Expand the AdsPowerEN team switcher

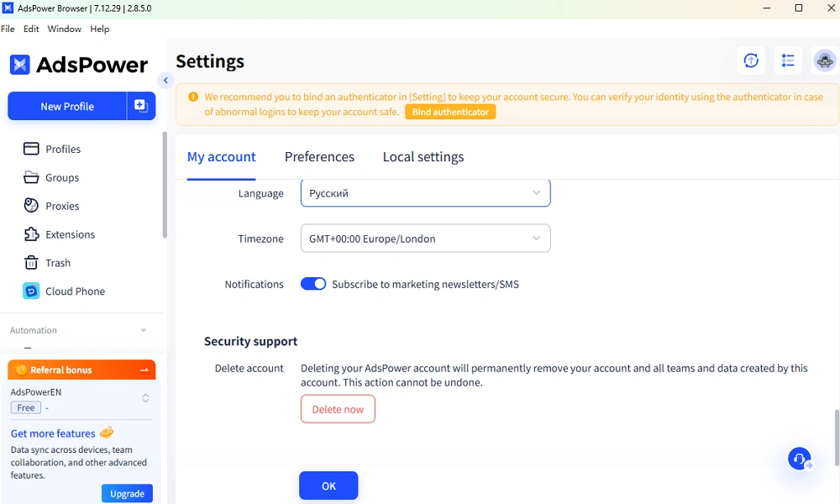tap(145, 398)
